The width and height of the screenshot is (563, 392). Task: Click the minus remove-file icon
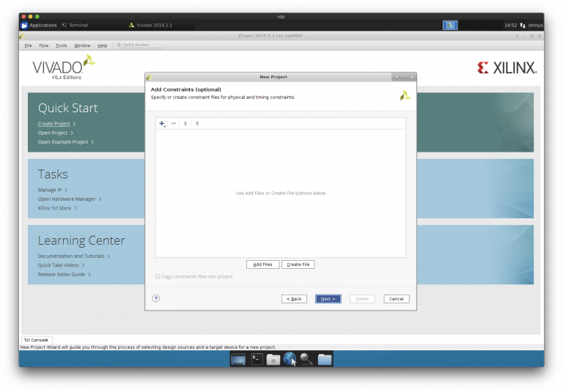pyautogui.click(x=174, y=124)
